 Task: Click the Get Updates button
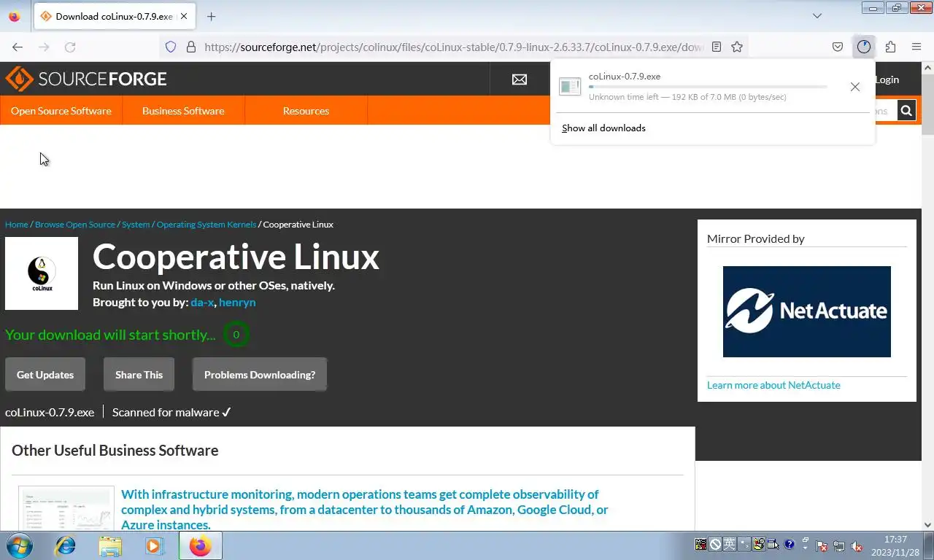pyautogui.click(x=45, y=375)
